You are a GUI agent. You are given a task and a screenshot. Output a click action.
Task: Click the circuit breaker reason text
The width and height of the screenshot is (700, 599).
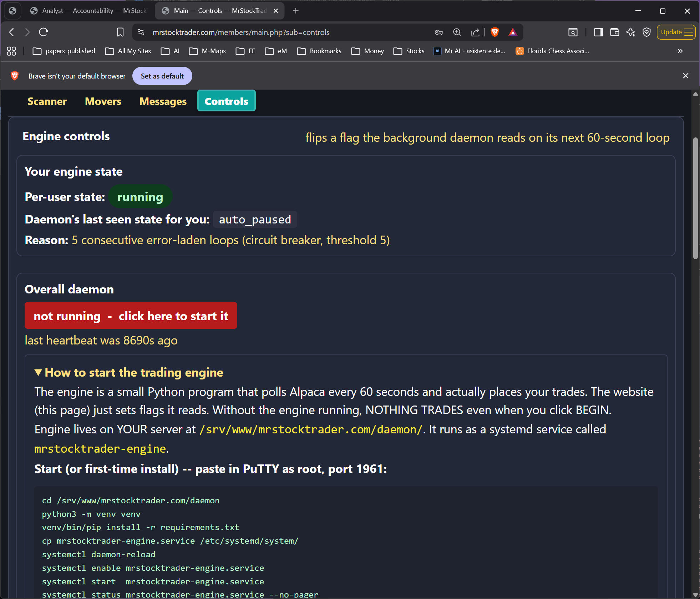(230, 240)
